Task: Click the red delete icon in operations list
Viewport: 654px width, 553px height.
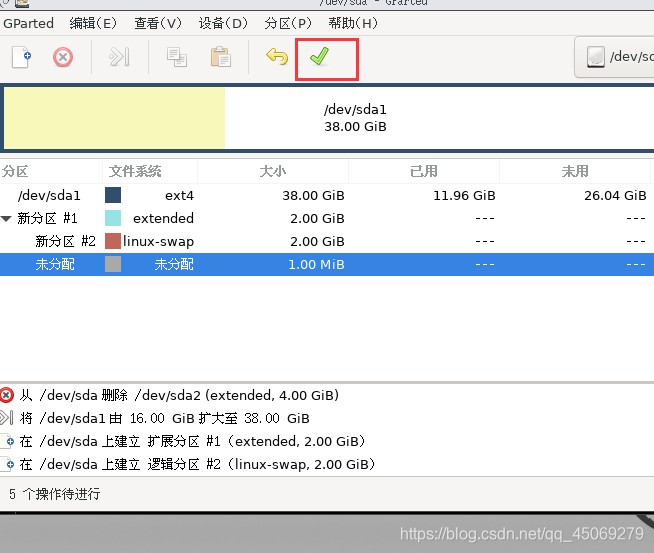Action: 6,395
